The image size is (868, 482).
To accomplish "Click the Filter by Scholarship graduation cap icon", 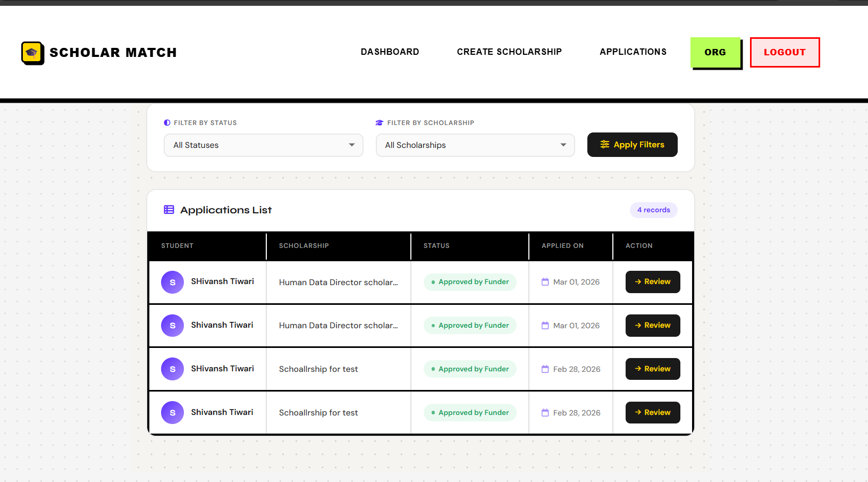I will pyautogui.click(x=380, y=123).
